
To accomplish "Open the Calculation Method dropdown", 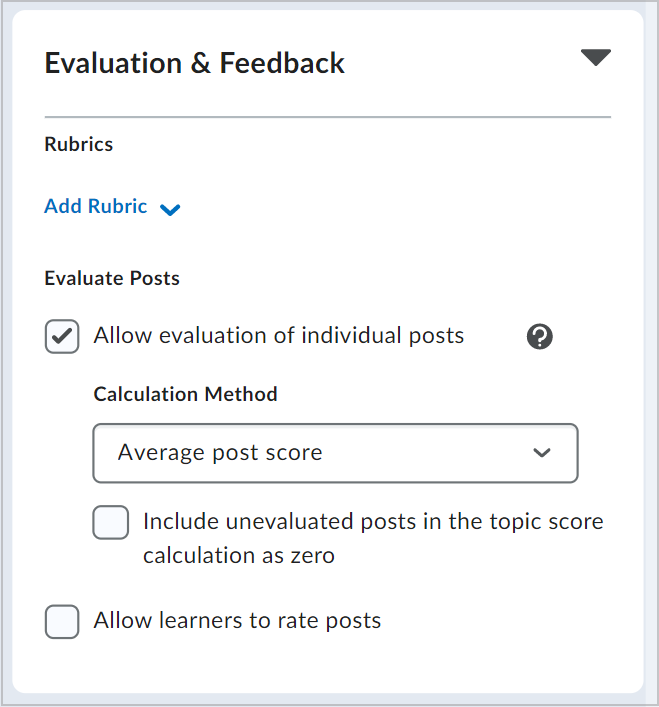I will tap(335, 453).
